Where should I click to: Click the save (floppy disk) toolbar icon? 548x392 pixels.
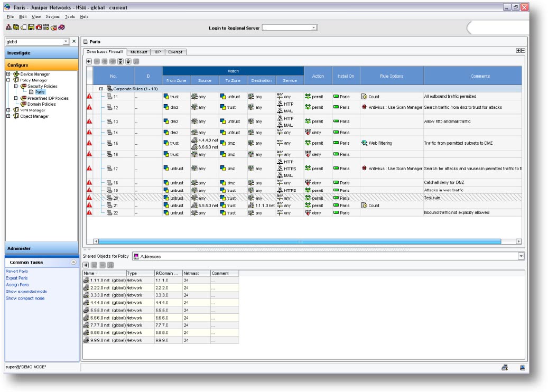point(31,27)
